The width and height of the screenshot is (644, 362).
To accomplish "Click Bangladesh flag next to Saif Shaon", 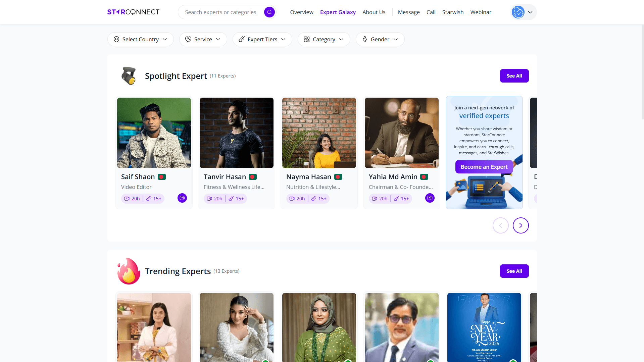I will click(162, 177).
